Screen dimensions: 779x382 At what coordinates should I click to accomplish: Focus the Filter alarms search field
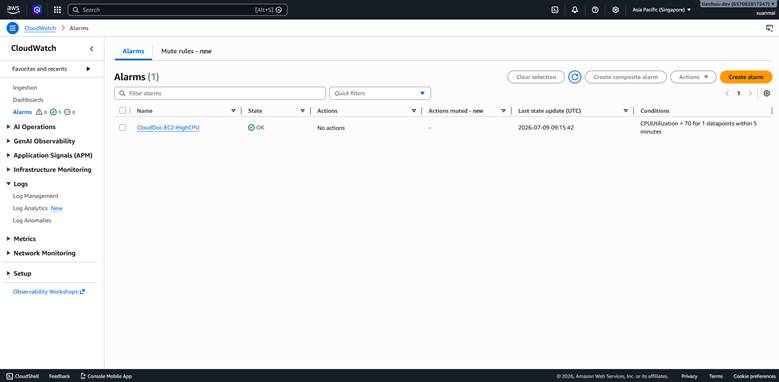point(220,93)
